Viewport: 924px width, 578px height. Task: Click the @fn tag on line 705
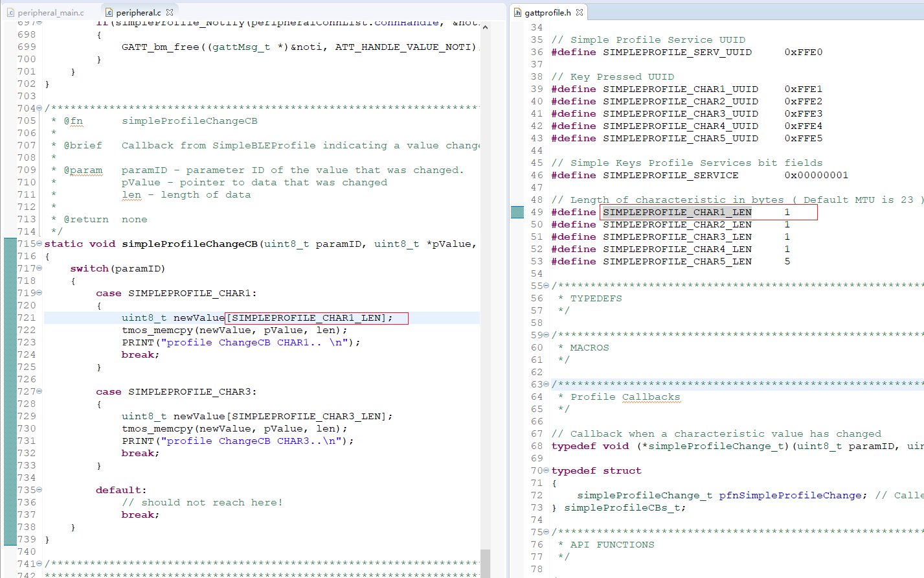click(x=73, y=121)
